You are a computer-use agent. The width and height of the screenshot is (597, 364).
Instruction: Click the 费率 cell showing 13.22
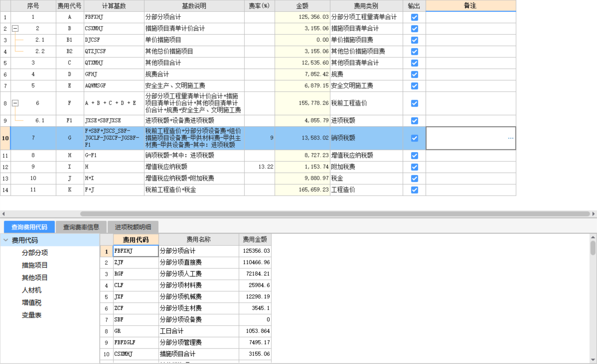(x=259, y=167)
